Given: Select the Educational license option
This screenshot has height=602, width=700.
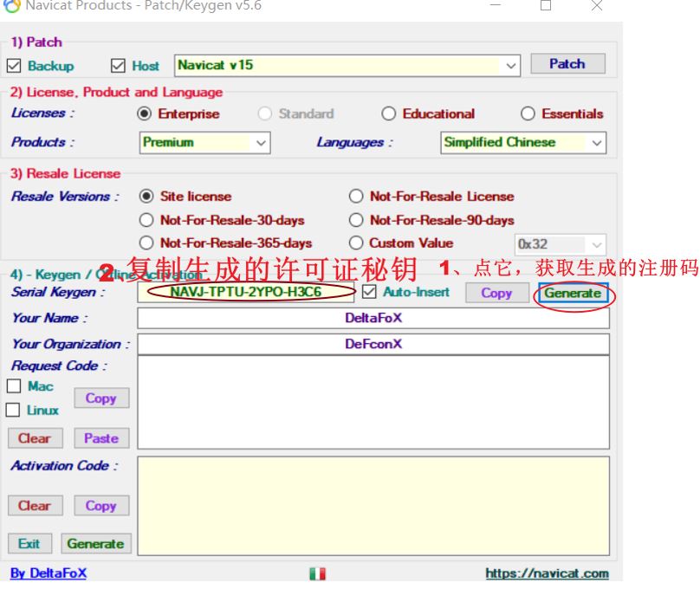Looking at the screenshot, I should [388, 113].
